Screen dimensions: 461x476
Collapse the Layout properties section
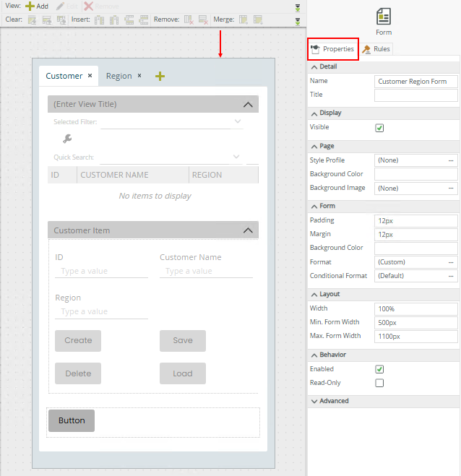click(314, 295)
